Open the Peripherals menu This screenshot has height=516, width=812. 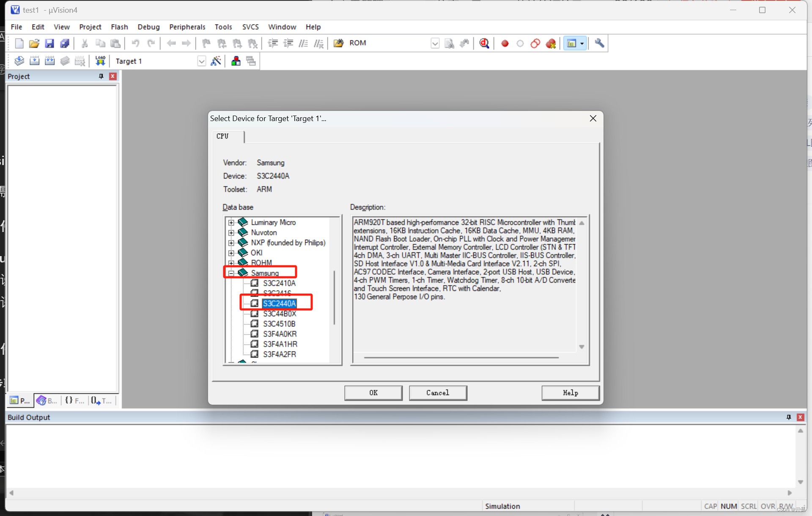[x=187, y=27]
